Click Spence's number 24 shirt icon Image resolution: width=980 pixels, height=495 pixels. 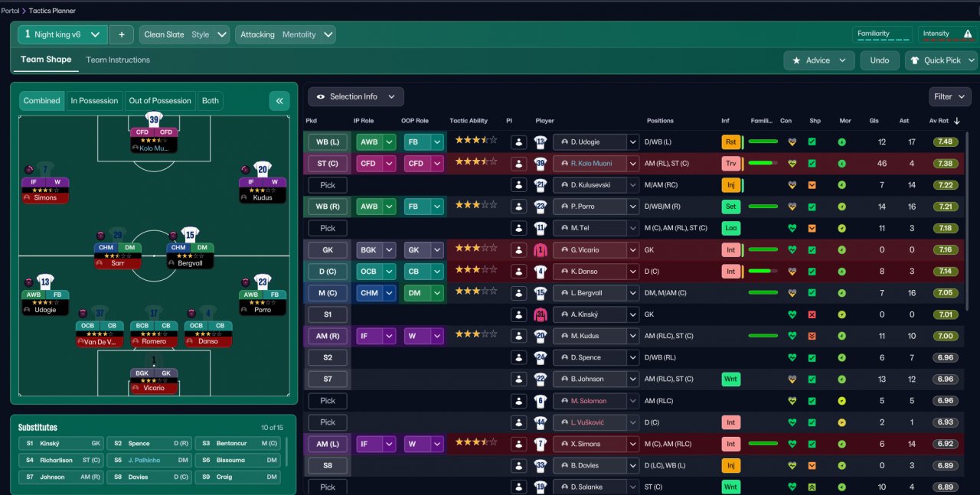coord(541,357)
